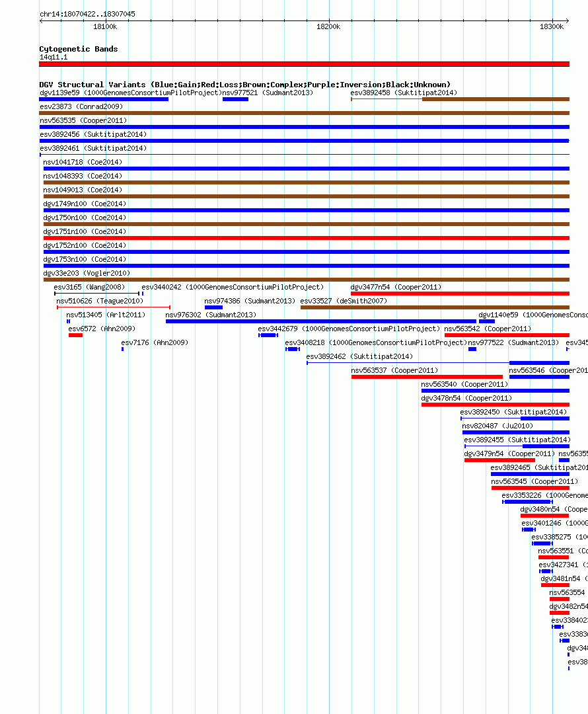588x714 pixels.
Task: Click the red bar under esv6572
Action: pyautogui.click(x=75, y=335)
